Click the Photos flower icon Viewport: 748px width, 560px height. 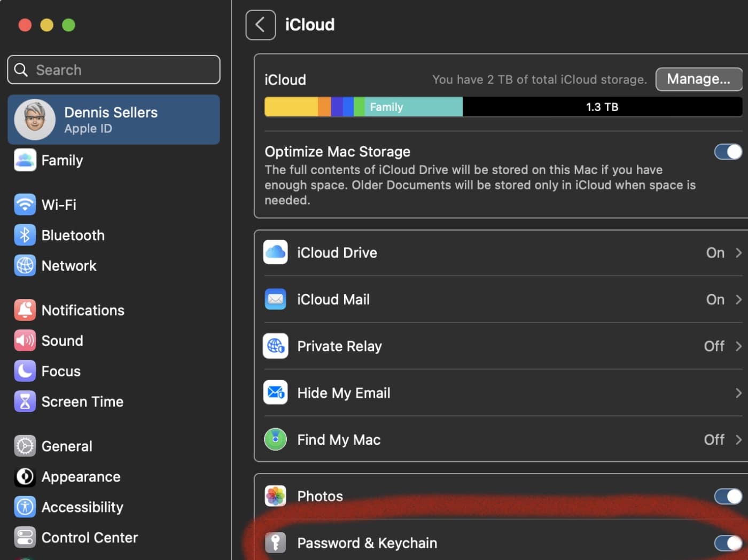click(x=276, y=496)
